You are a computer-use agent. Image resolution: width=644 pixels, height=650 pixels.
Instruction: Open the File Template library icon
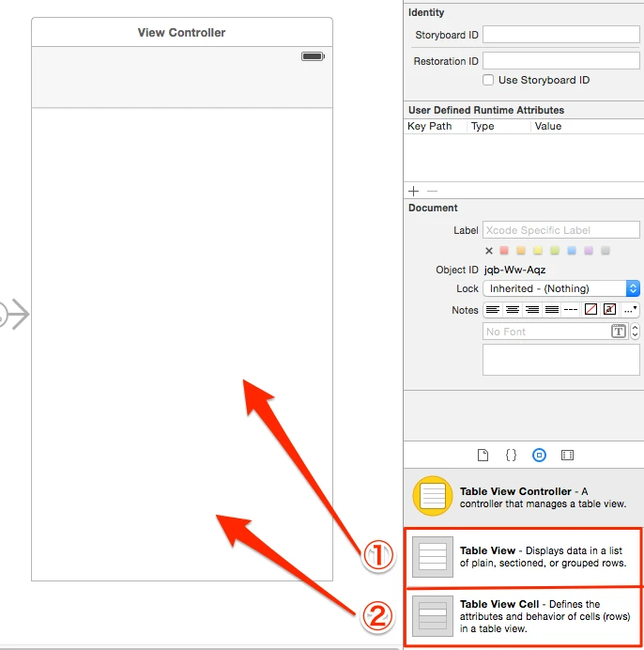coord(483,456)
